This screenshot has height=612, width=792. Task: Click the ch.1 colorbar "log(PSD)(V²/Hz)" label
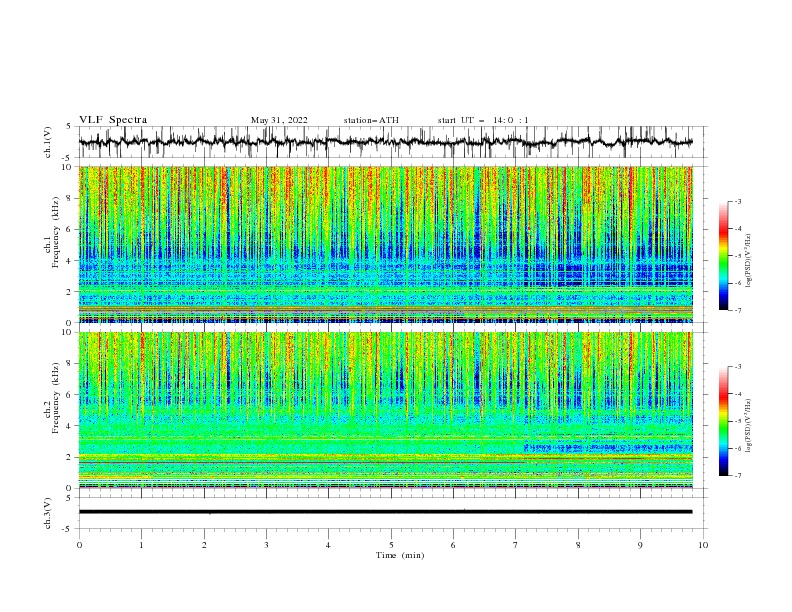pos(749,261)
